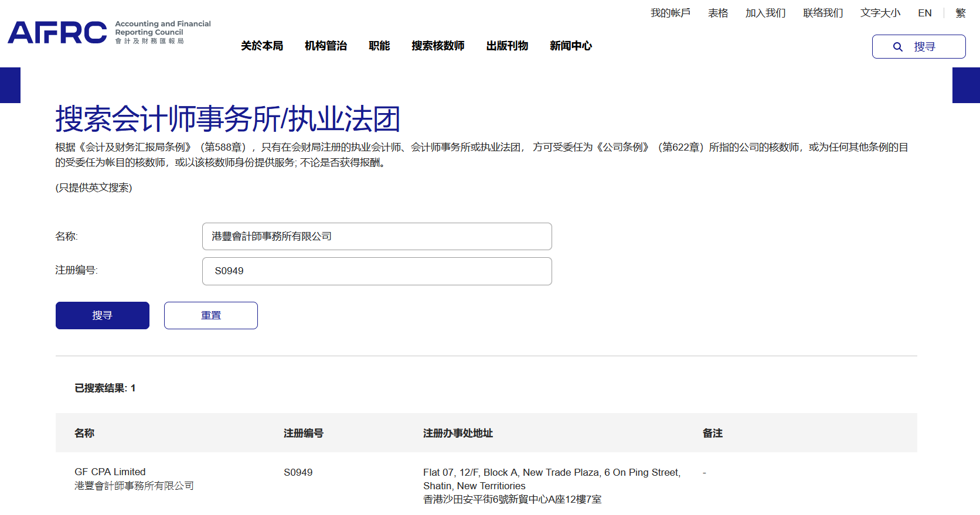This screenshot has height=515, width=980.
Task: Go to 加入我们 page
Action: click(x=765, y=13)
